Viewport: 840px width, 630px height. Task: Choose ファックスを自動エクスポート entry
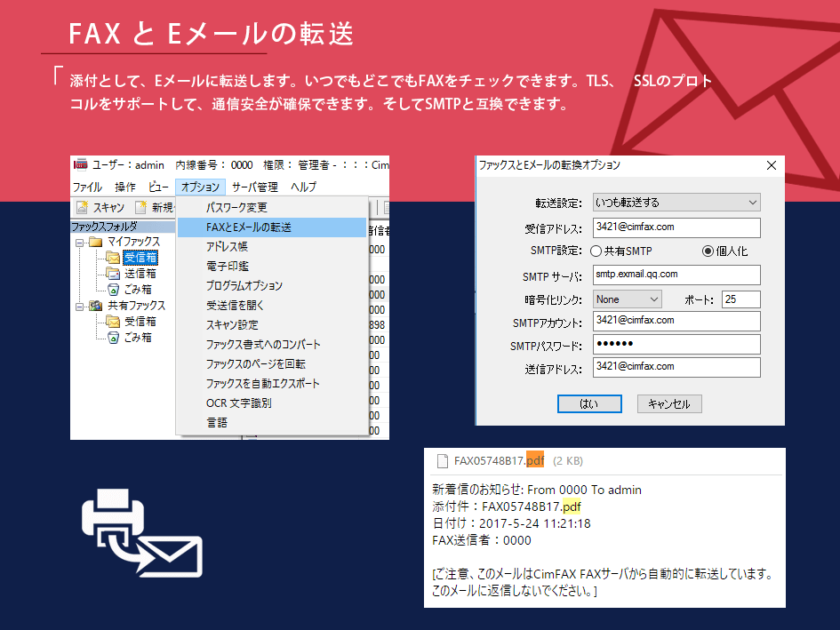[272, 384]
